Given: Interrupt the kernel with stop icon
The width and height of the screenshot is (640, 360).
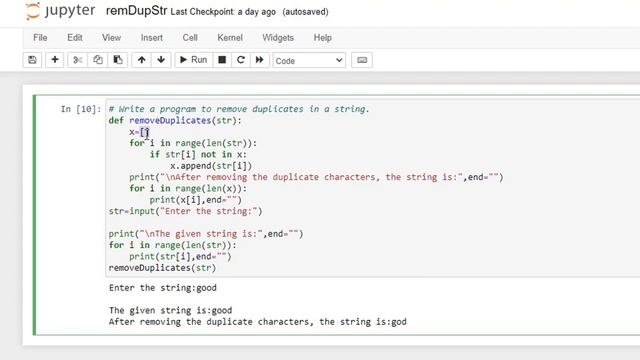Looking at the screenshot, I should pyautogui.click(x=222, y=60).
